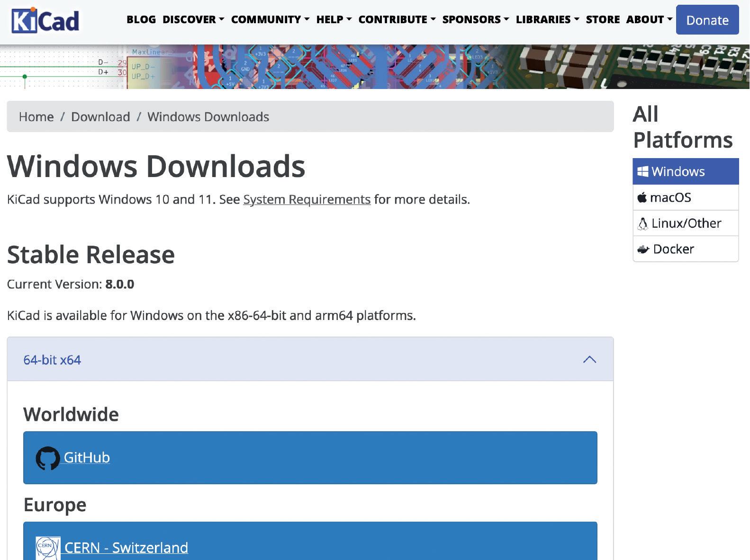
Task: Open the About dropdown menu
Action: [649, 19]
